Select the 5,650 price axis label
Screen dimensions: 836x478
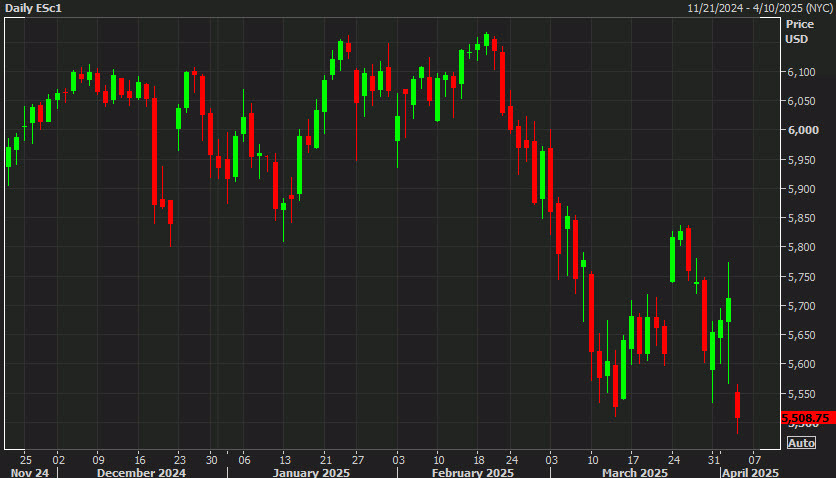[801, 335]
